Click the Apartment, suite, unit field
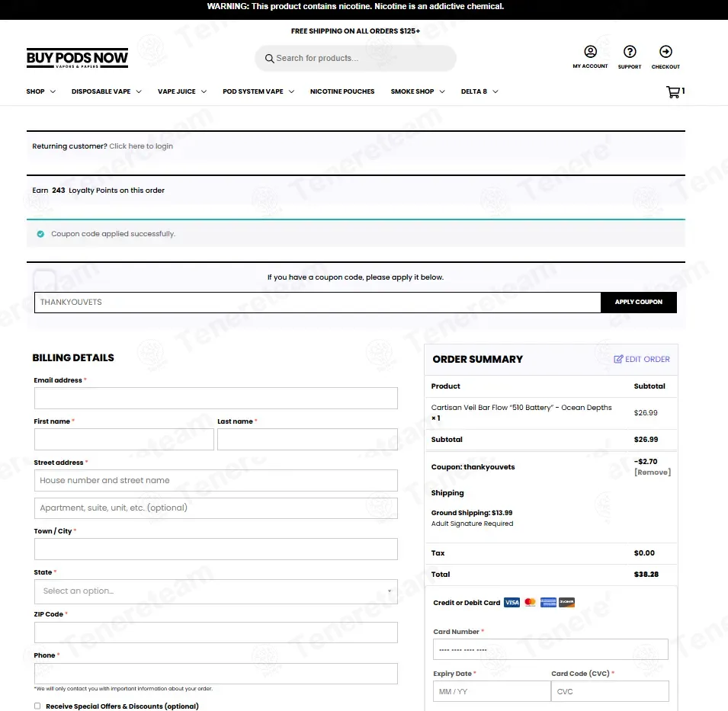 click(x=216, y=508)
